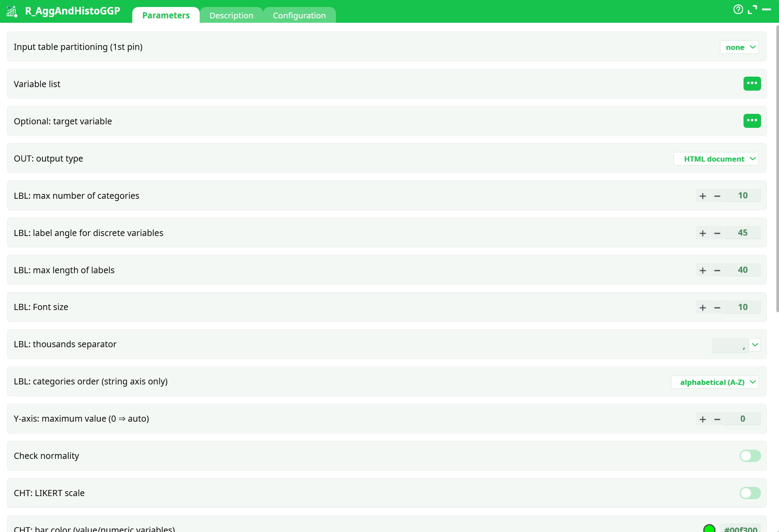Click the green bar color swatch
The height and width of the screenshot is (532, 779).
coord(709,528)
